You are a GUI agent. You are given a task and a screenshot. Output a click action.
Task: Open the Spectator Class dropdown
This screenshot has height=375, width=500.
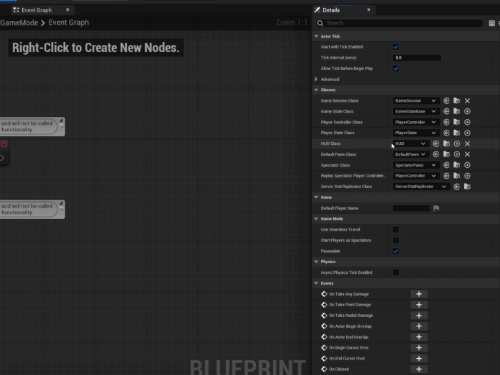click(x=415, y=165)
